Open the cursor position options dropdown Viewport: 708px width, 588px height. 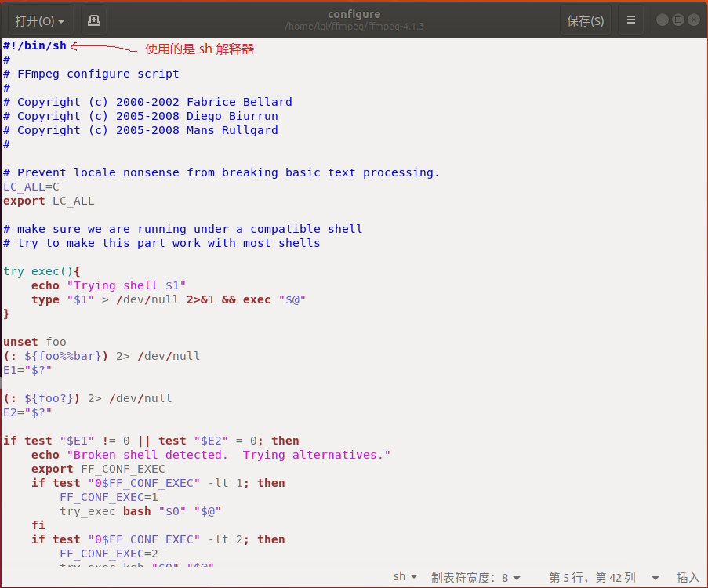coord(655,578)
